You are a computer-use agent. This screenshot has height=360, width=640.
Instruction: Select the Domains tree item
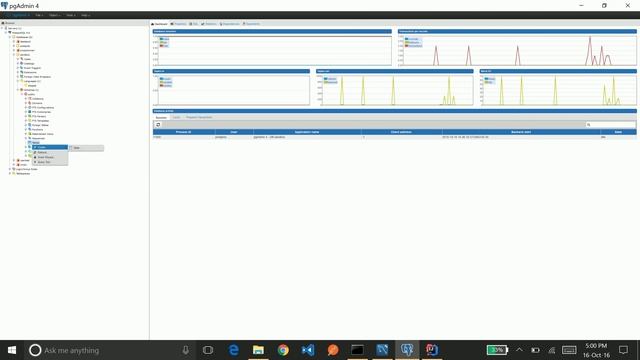37,103
